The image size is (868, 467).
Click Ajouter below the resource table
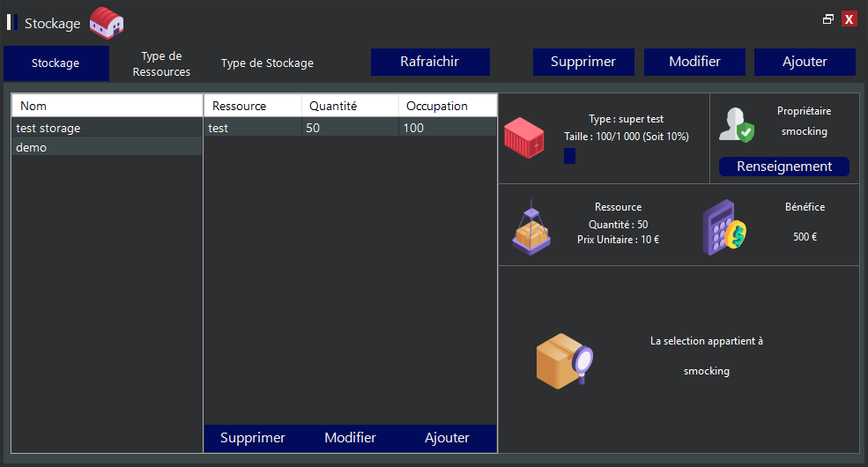[x=447, y=438]
